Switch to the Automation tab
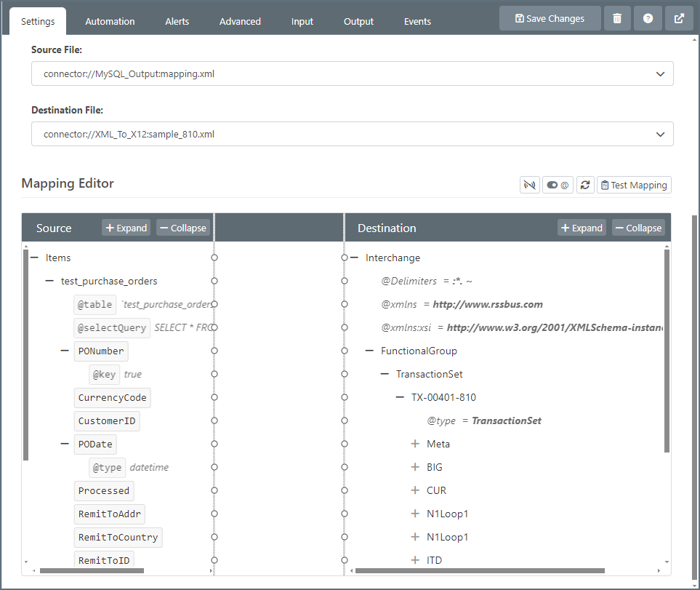The height and width of the screenshot is (590, 700). [x=110, y=21]
